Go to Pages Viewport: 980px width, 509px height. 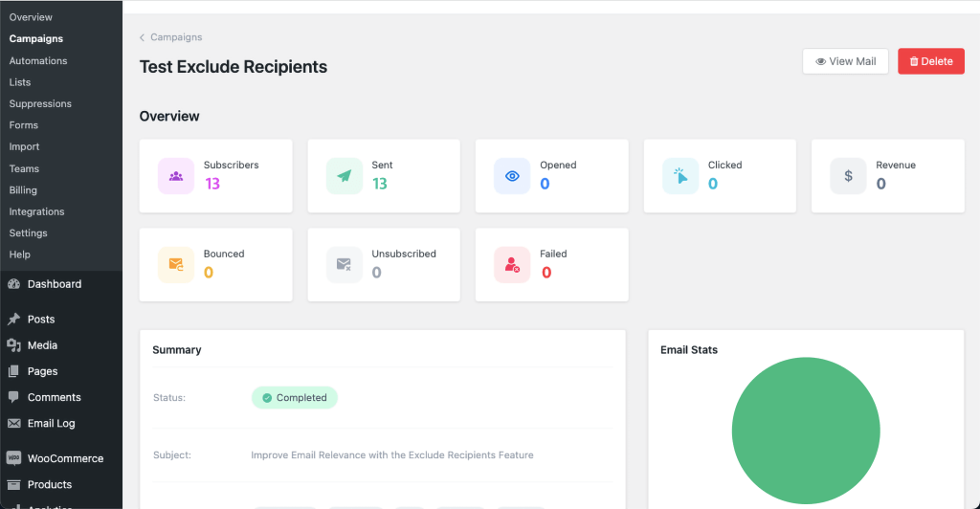tap(42, 371)
